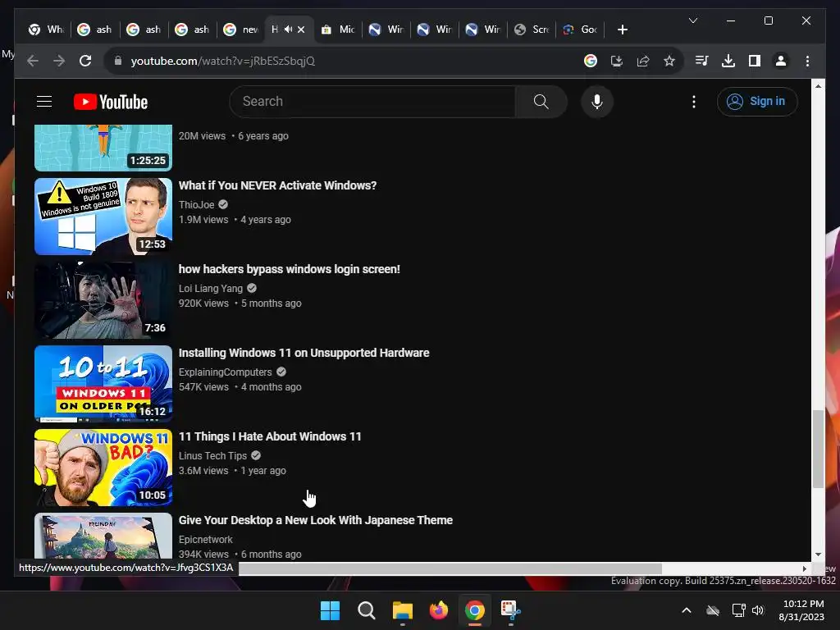The height and width of the screenshot is (630, 840).
Task: Click the Sign in button
Action: coord(757,101)
